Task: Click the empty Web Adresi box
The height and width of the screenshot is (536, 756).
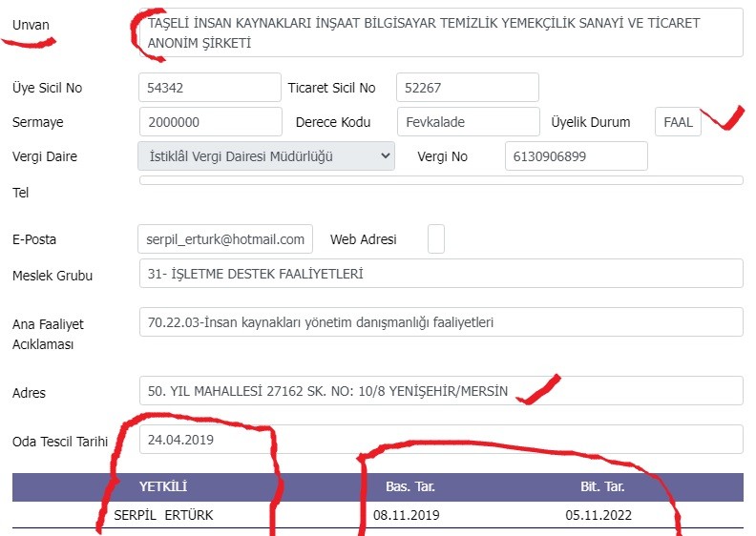Action: pos(436,238)
